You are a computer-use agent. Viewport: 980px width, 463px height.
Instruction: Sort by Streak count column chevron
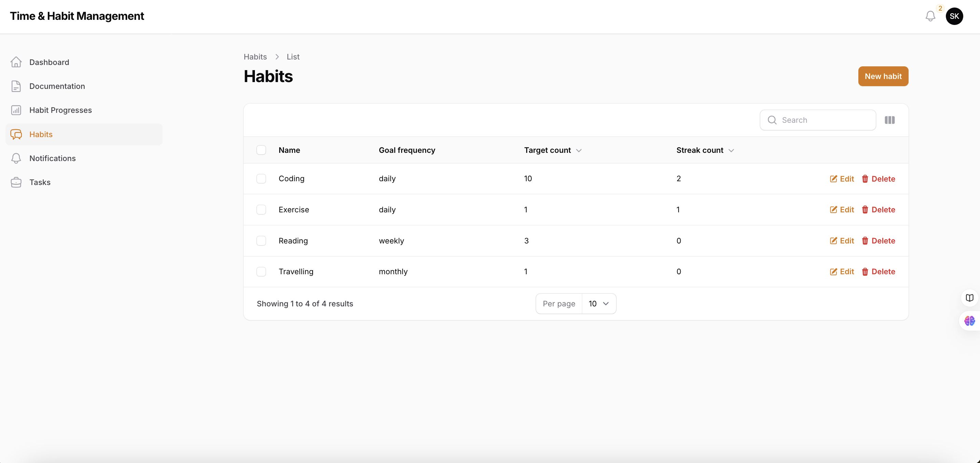click(731, 150)
